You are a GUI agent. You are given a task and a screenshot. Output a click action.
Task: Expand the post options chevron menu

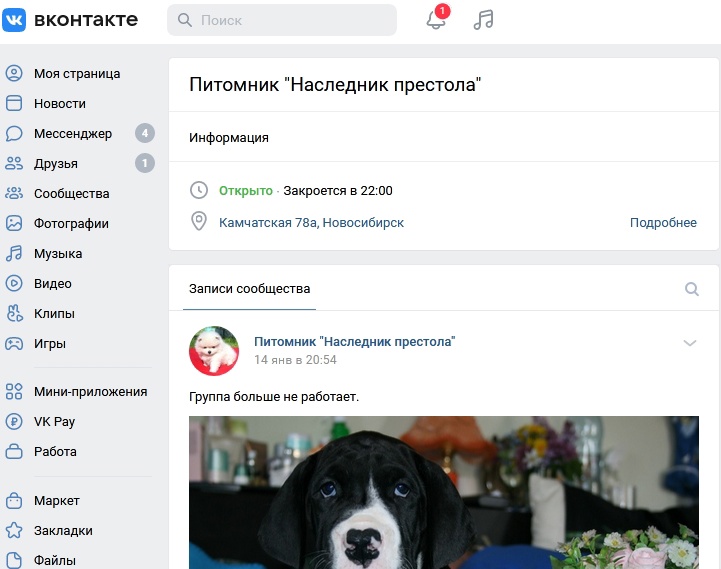(689, 343)
